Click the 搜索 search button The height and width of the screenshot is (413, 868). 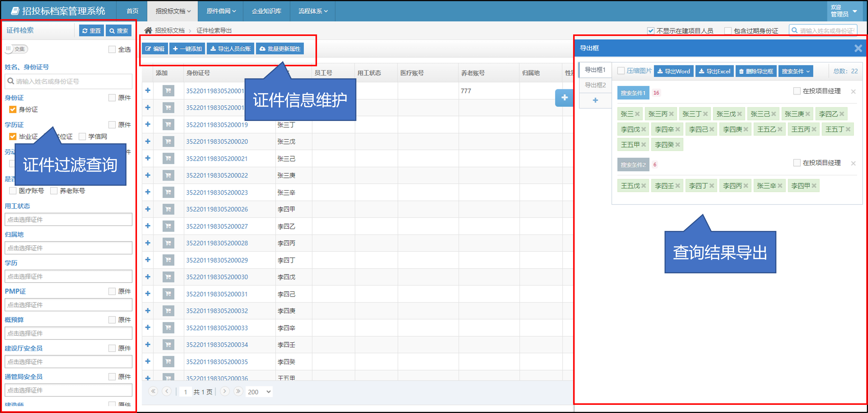tap(119, 31)
